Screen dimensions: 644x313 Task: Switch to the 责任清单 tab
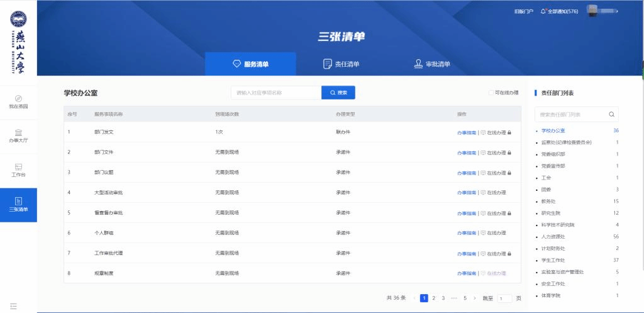[341, 64]
